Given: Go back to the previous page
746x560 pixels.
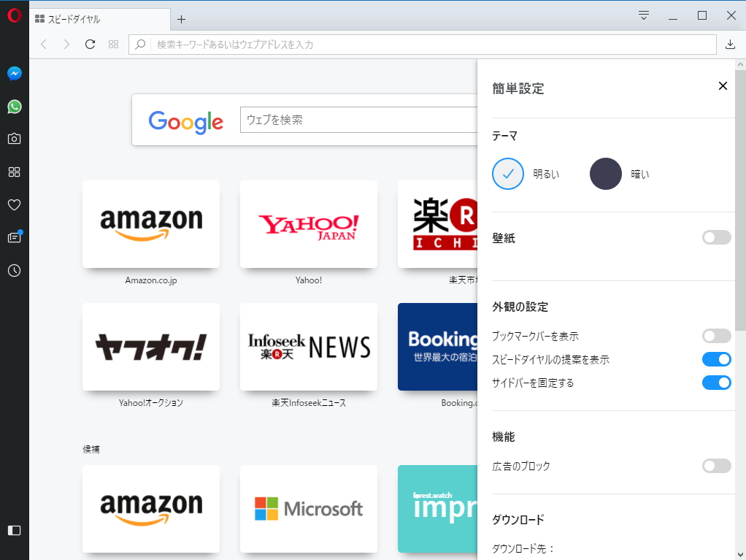Looking at the screenshot, I should click(x=44, y=45).
